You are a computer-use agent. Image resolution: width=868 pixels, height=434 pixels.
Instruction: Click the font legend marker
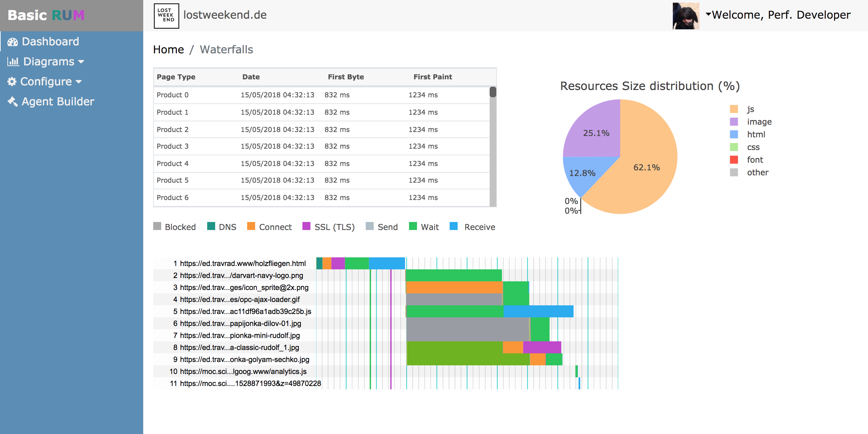(734, 160)
